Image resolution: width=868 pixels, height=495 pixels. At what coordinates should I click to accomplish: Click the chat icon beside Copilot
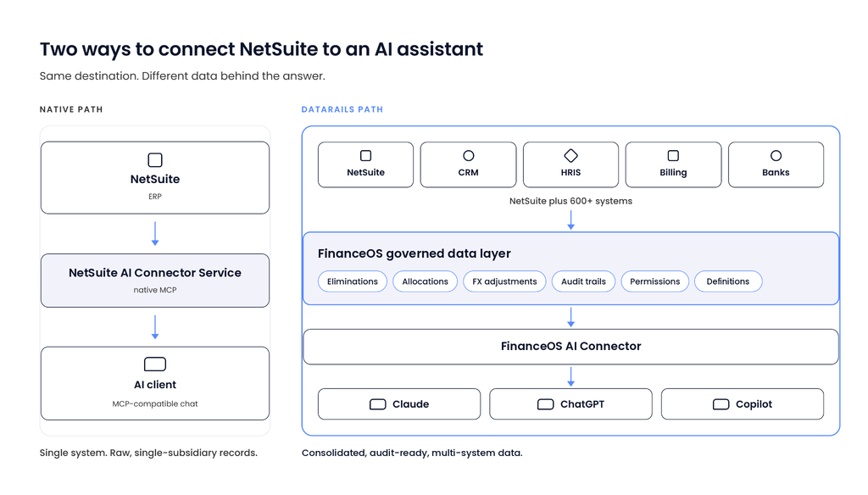[x=721, y=404]
